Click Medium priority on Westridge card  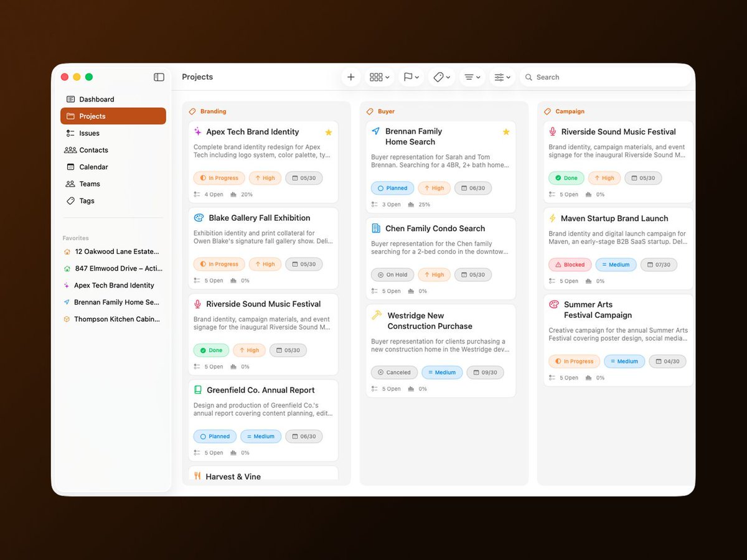442,373
